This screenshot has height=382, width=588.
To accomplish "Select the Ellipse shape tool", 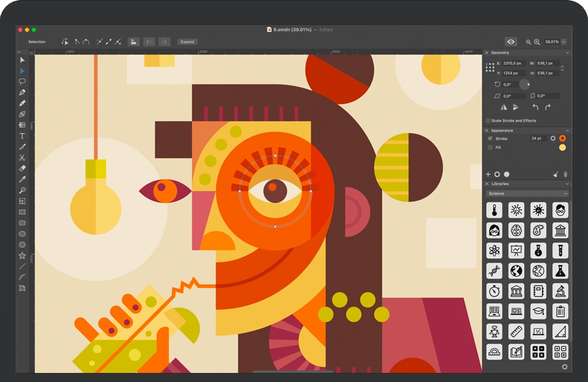I will [x=22, y=234].
